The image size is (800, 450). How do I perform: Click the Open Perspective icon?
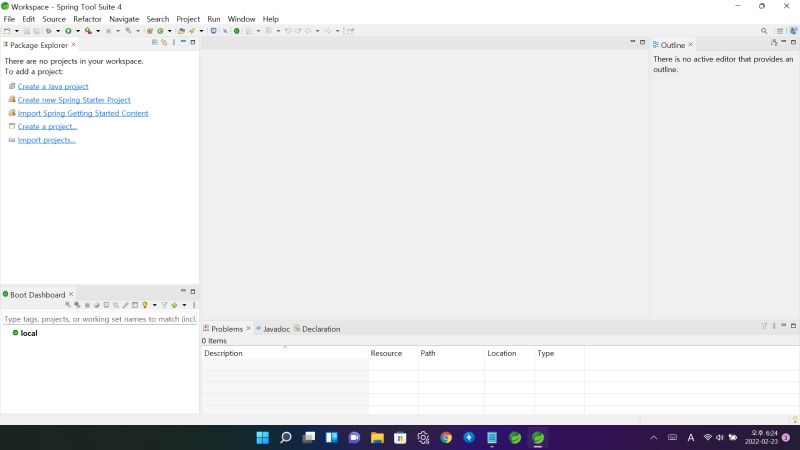[x=780, y=31]
